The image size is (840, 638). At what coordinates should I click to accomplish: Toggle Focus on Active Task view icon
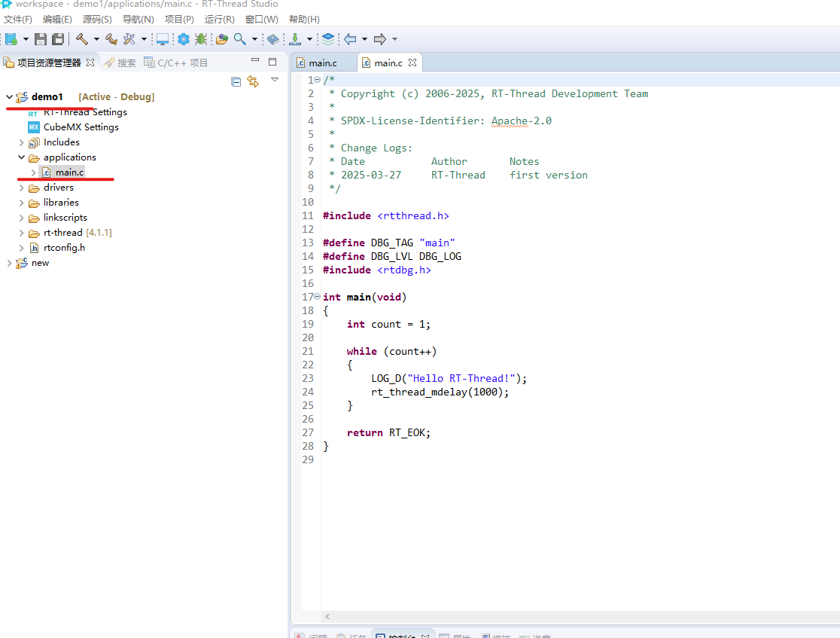236,81
